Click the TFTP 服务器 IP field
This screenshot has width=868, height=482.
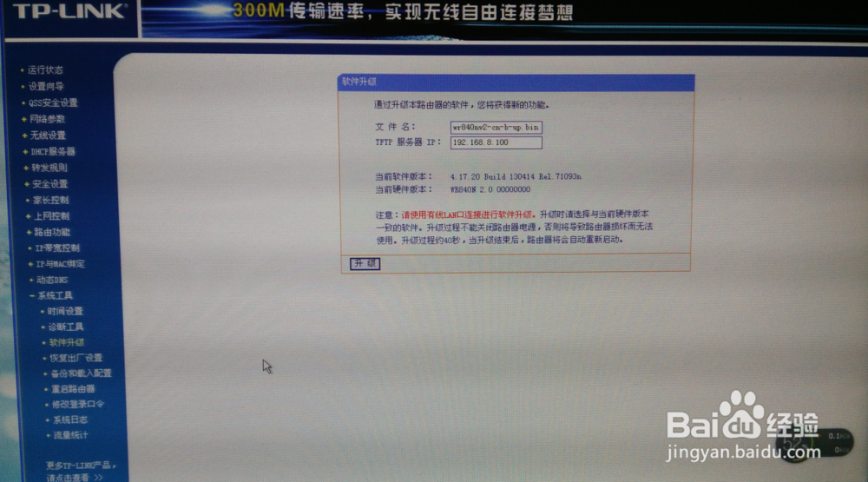(496, 142)
